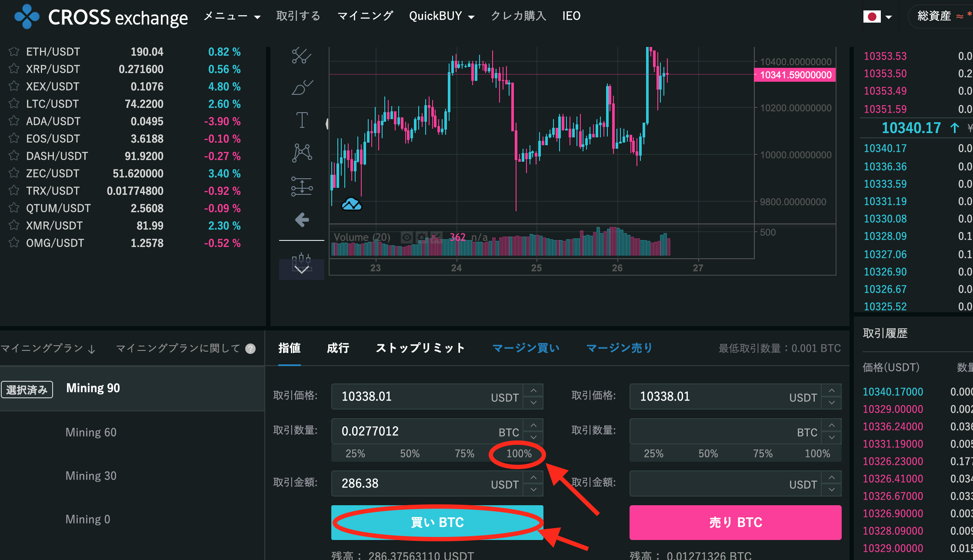Favorite the ADA/USDT pair star
Viewport: 973px width, 560px height.
14,121
